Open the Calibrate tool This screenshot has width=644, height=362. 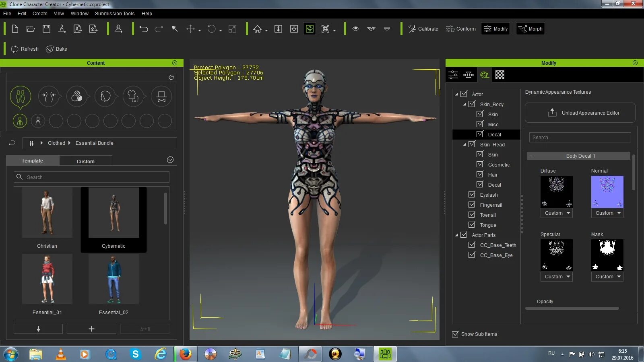423,29
